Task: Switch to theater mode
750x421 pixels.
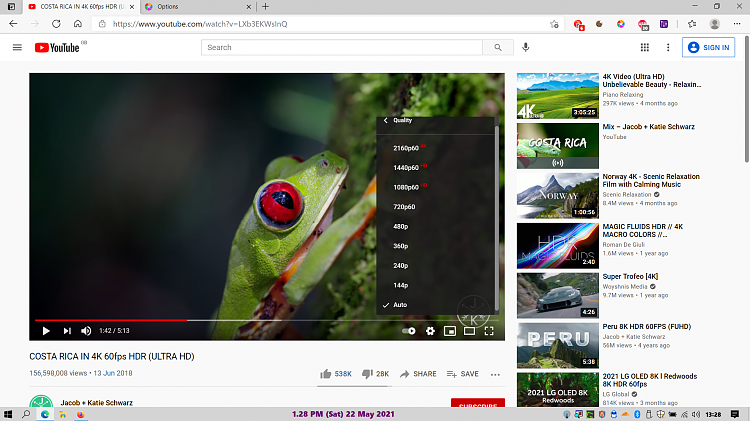Action: (x=470, y=331)
